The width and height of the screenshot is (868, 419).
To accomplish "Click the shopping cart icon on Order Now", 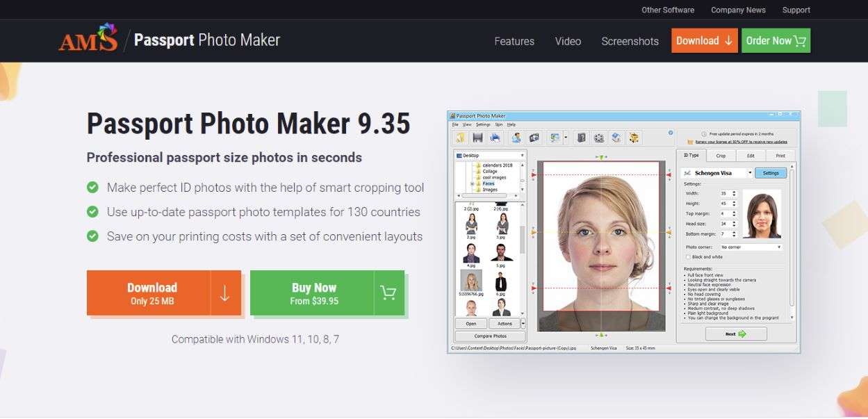I will tap(799, 40).
